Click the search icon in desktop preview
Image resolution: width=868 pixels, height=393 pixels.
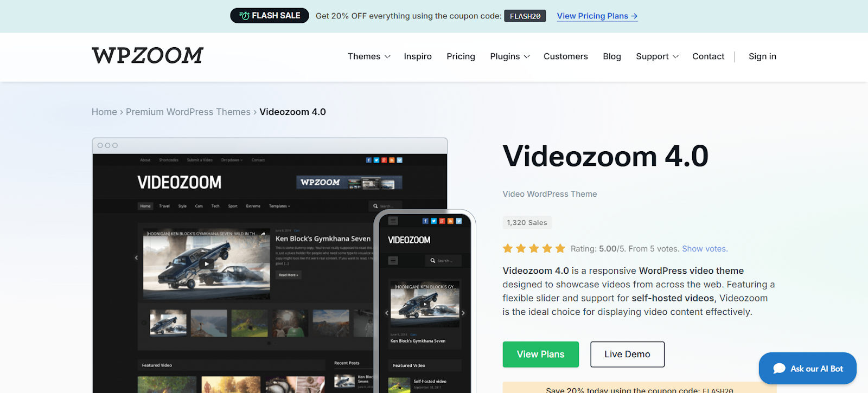tap(375, 206)
